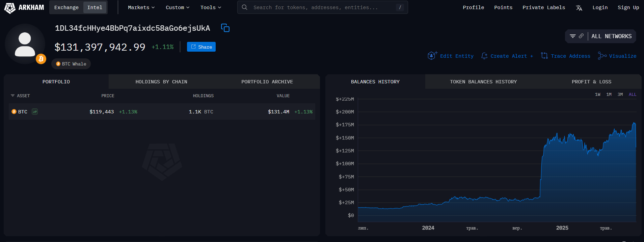Image resolution: width=644 pixels, height=242 pixels.
Task: Select the 1W chart range
Action: 597,95
